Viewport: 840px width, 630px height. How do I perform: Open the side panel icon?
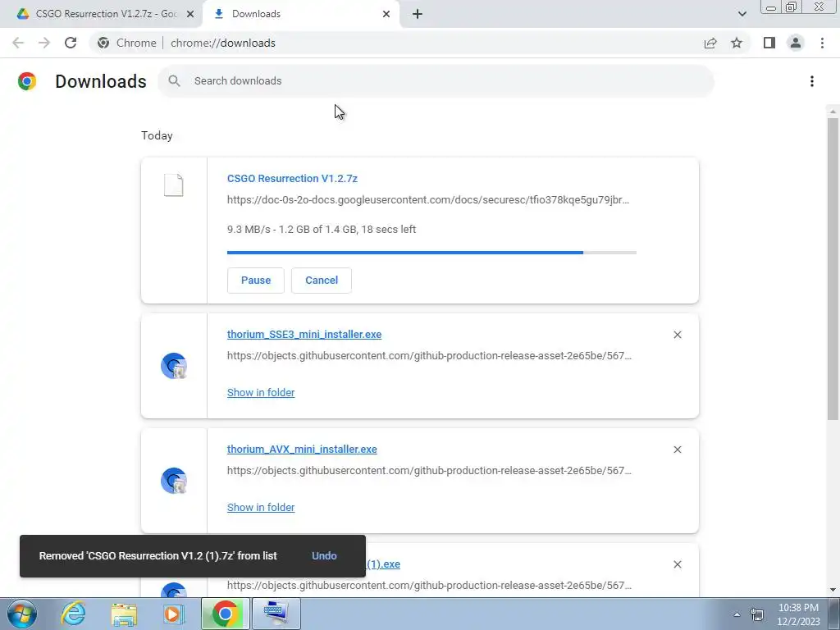pyautogui.click(x=769, y=43)
